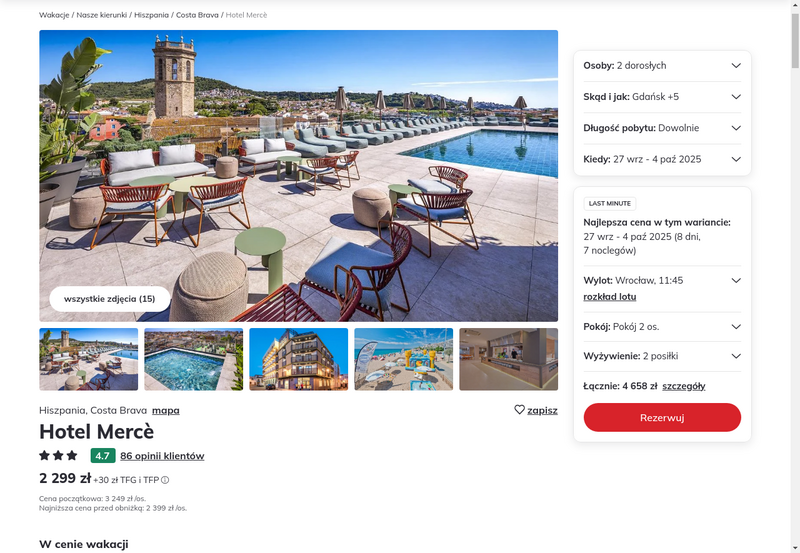800x553 pixels.
Task: Open the Hiszpania breadcrumb link
Action: (x=151, y=15)
